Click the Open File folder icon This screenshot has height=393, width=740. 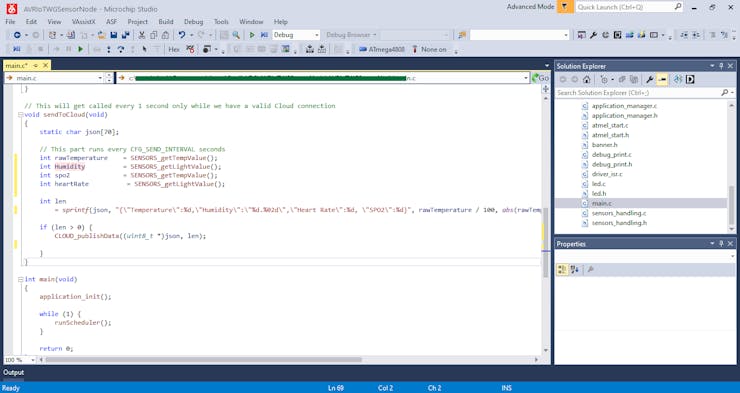point(101,35)
